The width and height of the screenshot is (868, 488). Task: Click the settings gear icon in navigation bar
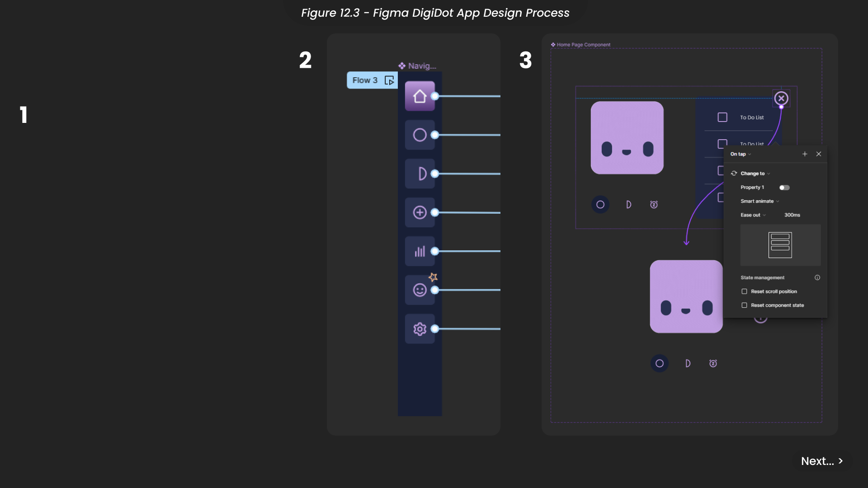click(x=420, y=329)
